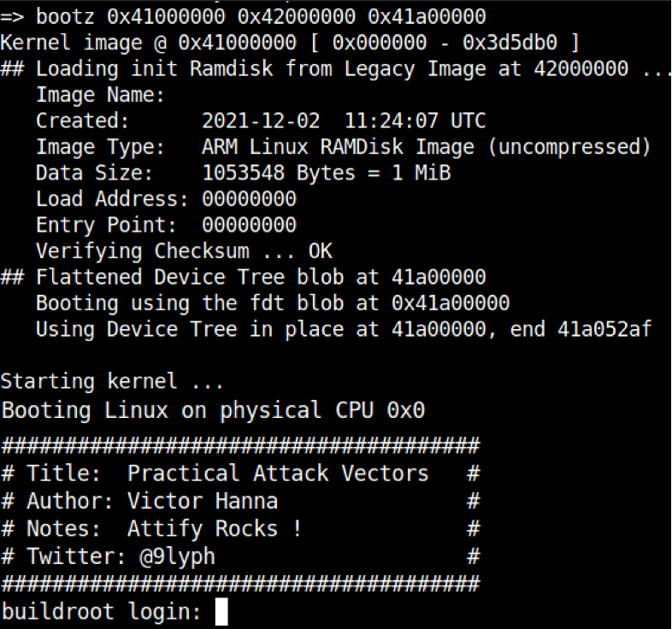Click the Using Device Tree in place line
672x629 pixels.
click(x=344, y=330)
